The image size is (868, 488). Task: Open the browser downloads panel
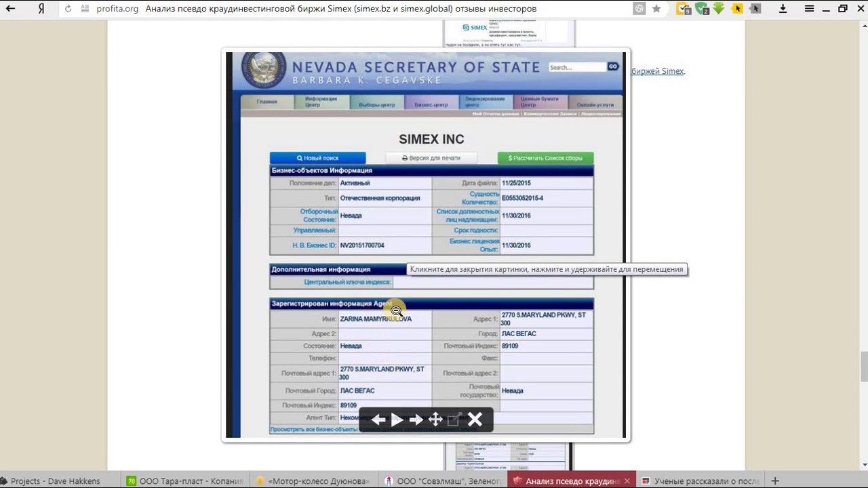pyautogui.click(x=783, y=9)
